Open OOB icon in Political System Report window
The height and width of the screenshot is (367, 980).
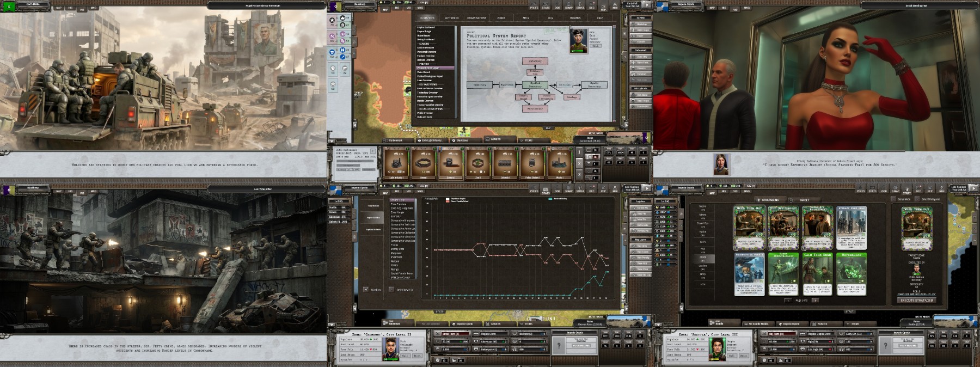558,5
